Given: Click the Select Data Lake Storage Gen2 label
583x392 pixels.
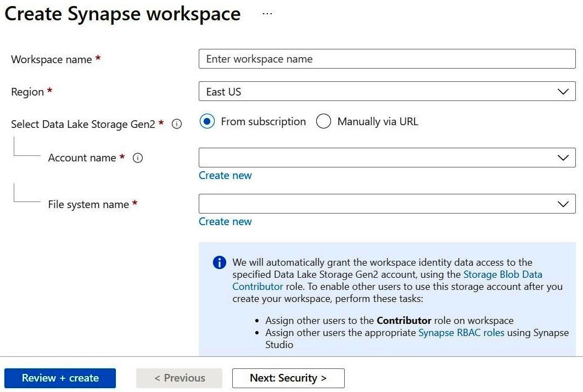Looking at the screenshot, I should click(x=83, y=124).
